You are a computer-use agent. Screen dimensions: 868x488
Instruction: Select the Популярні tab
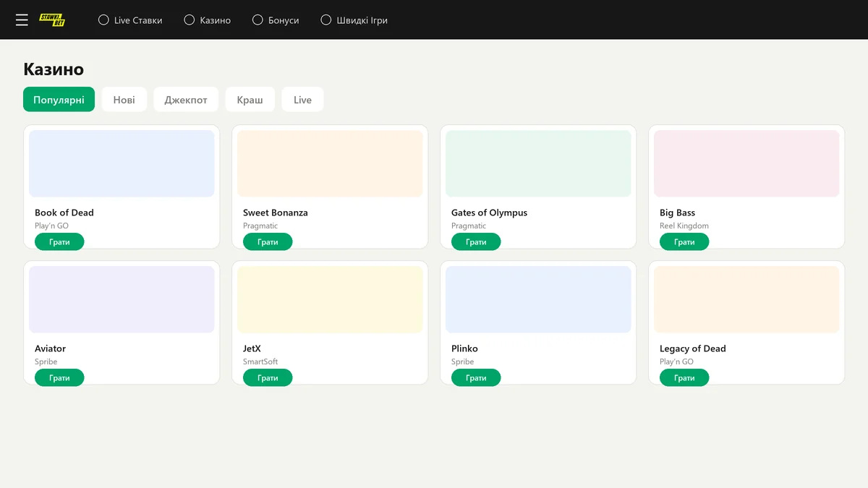point(59,100)
